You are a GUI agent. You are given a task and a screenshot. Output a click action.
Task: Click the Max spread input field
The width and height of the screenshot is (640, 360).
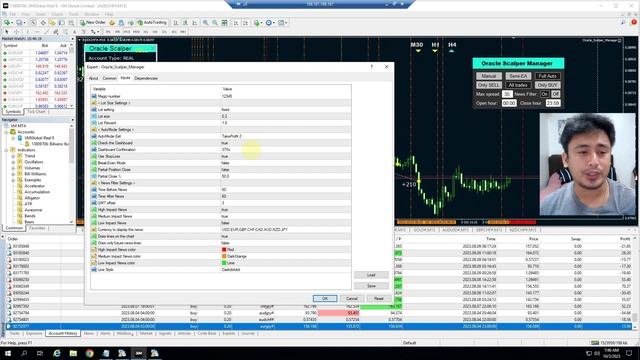[x=507, y=94]
